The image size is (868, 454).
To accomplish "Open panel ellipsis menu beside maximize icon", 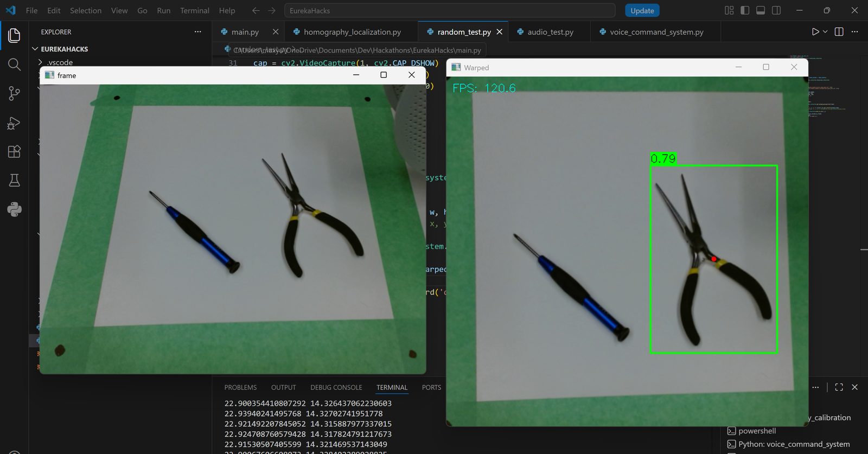I will (815, 387).
